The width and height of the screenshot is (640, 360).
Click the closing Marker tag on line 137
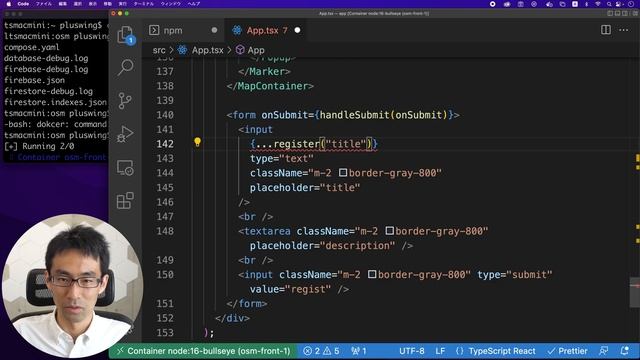pyautogui.click(x=264, y=71)
